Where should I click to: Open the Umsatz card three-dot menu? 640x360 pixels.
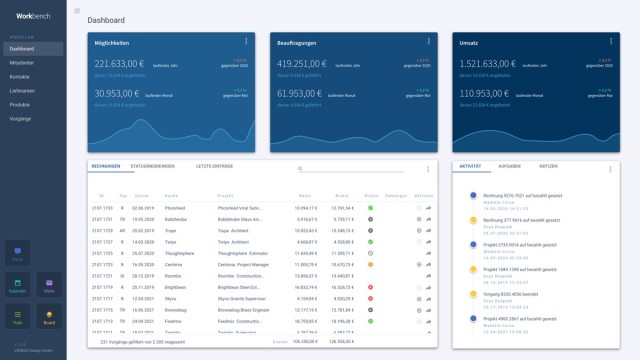point(611,41)
